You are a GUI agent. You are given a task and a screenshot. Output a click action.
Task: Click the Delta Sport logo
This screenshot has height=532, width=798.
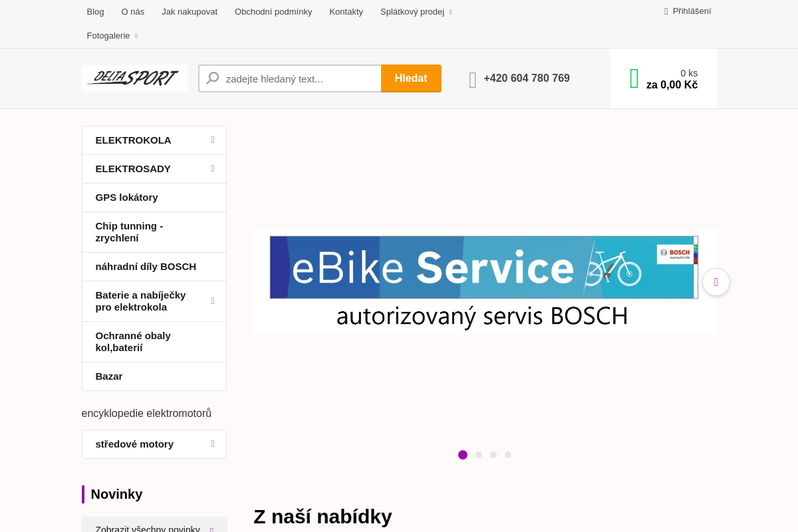tap(134, 78)
